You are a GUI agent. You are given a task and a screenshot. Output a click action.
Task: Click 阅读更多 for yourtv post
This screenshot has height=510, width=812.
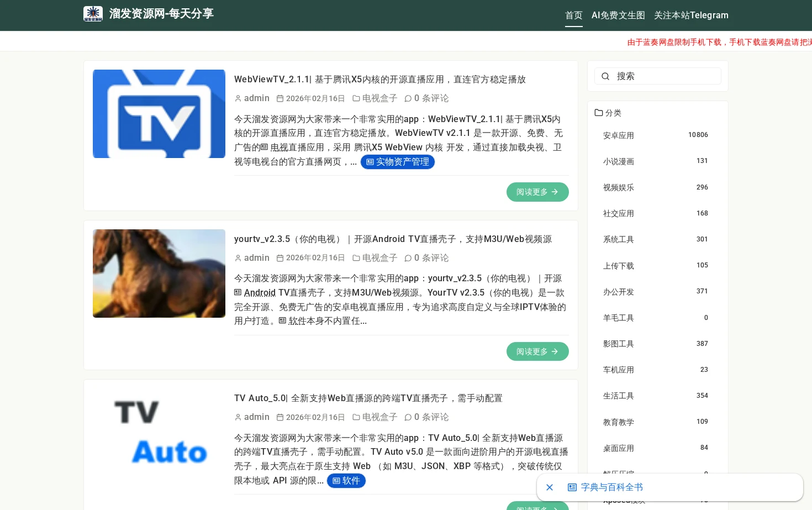(x=537, y=351)
